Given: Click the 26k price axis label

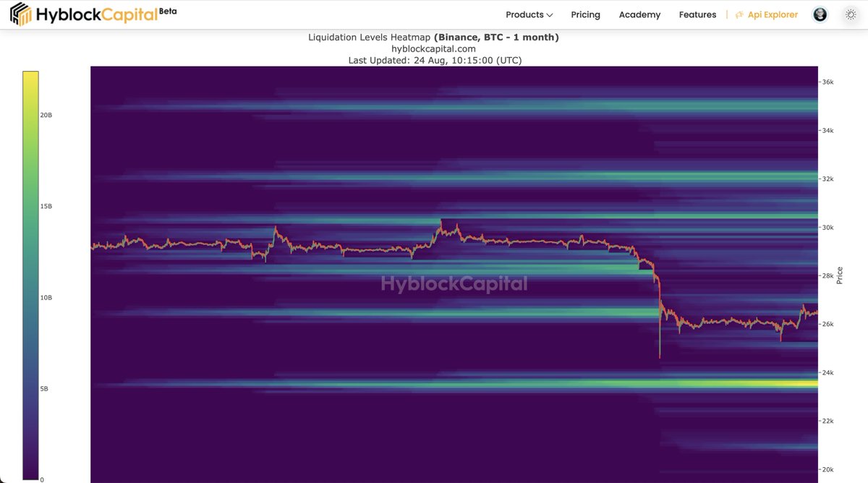Looking at the screenshot, I should 827,325.
